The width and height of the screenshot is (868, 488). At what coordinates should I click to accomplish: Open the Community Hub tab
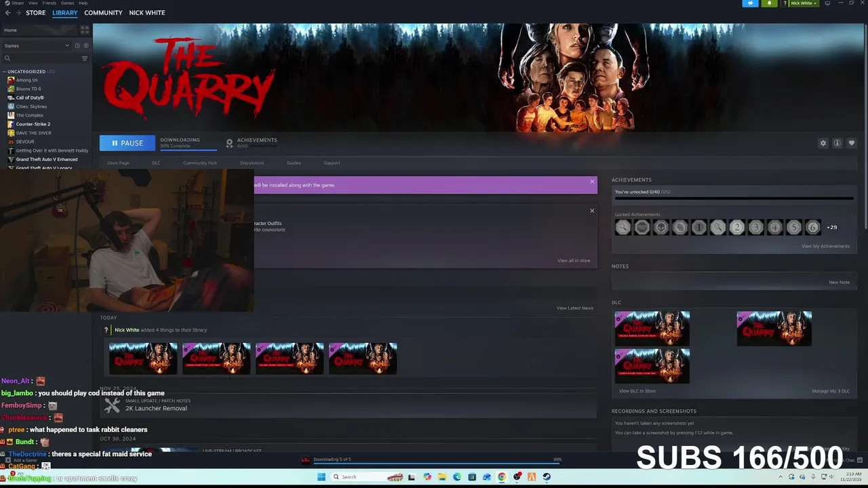200,163
